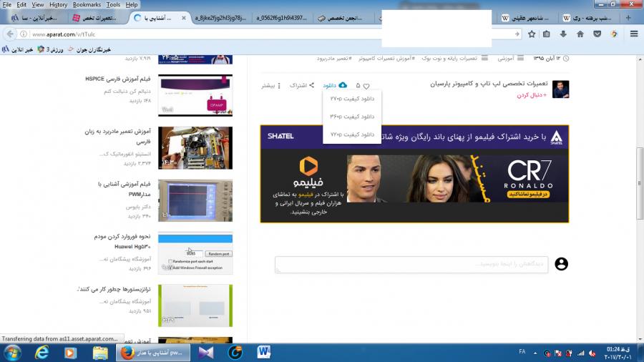Open the motherboard repair video thumbnail
Screen dimensions: 644x362
[x=195, y=148]
